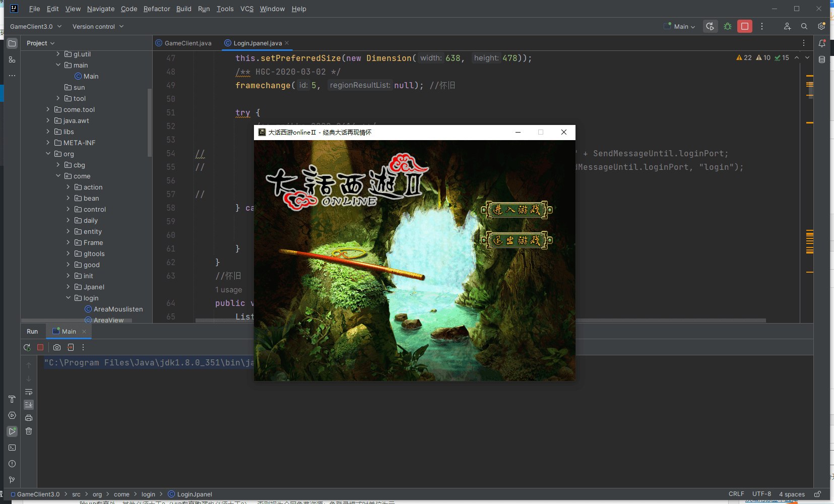Click the line separator CRLF in status bar
Screen dimensions: 834x504
coord(736,494)
